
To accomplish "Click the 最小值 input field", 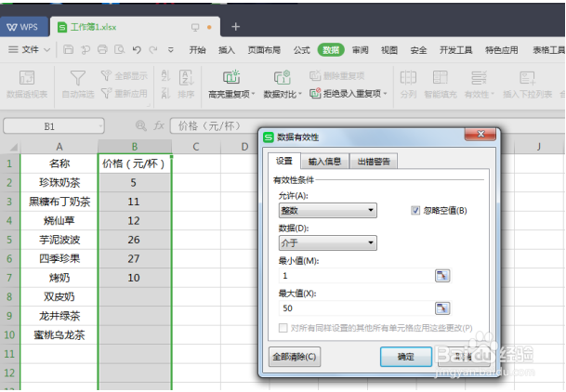I will coord(356,276).
